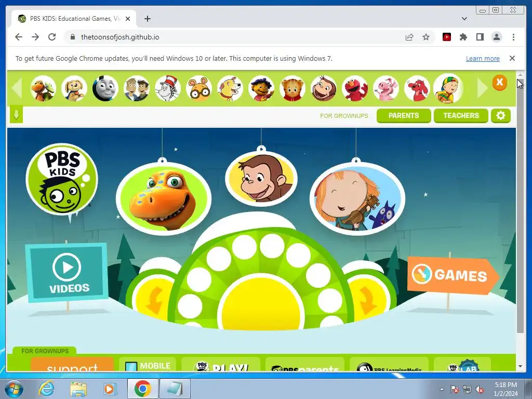Dismiss the Chrome update notification bar
This screenshot has width=532, height=399.
(x=512, y=58)
